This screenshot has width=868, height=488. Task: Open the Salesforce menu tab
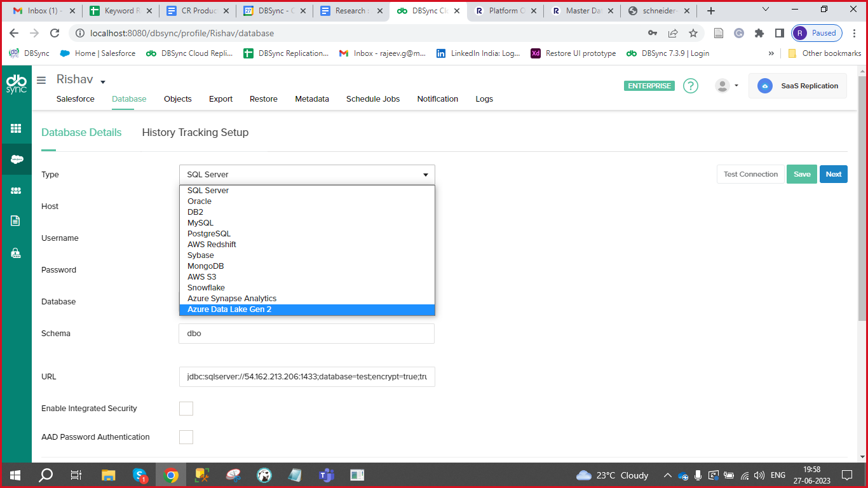pyautogui.click(x=75, y=99)
